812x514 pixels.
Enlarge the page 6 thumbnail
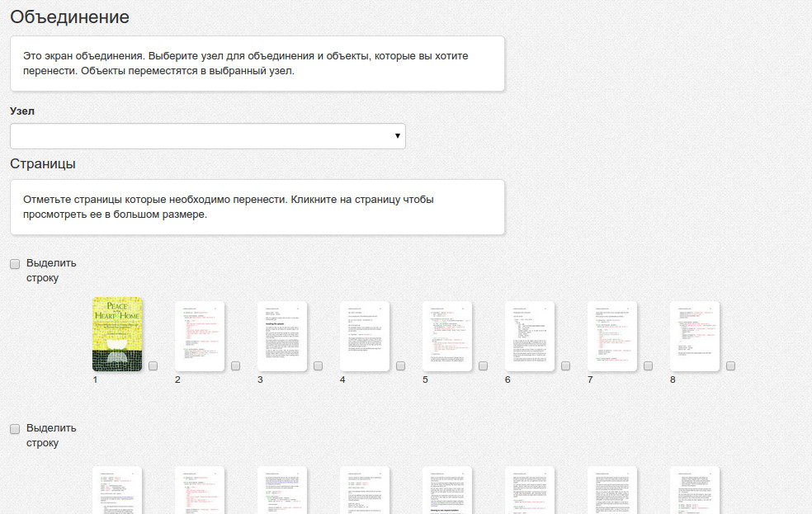530,336
